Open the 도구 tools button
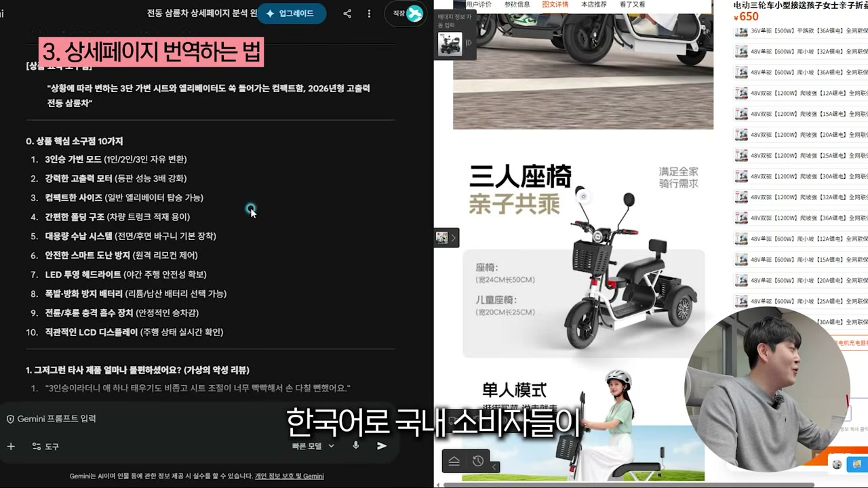This screenshot has height=488, width=868. [45, 446]
